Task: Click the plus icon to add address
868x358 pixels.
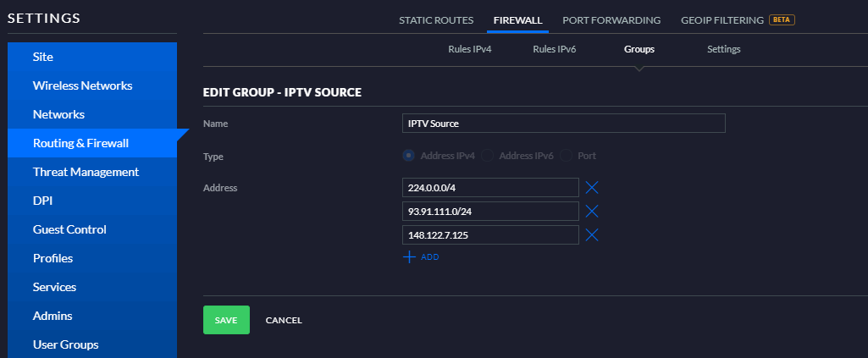Action: click(x=410, y=256)
